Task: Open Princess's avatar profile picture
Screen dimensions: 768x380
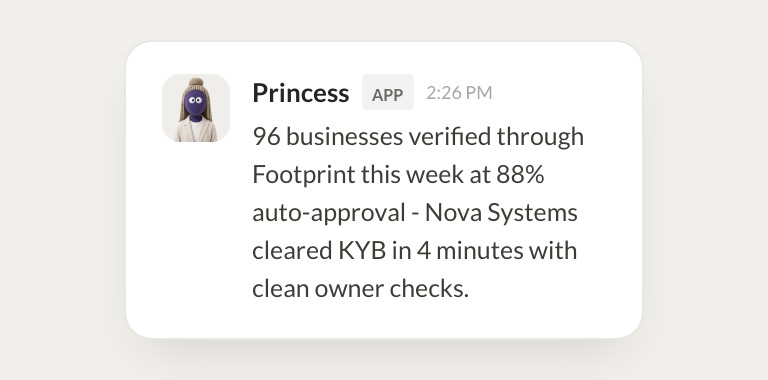Action: pos(196,108)
